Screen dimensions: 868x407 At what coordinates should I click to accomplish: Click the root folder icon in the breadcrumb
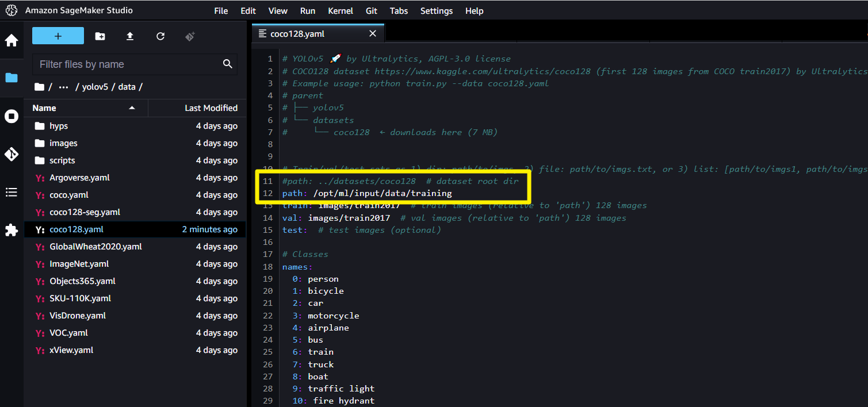(39, 87)
